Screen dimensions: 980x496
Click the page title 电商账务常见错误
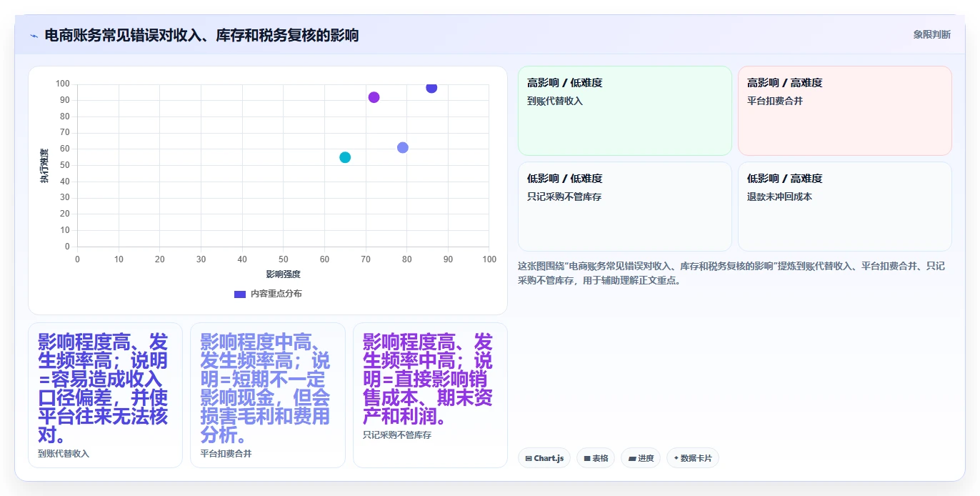[x=201, y=35]
